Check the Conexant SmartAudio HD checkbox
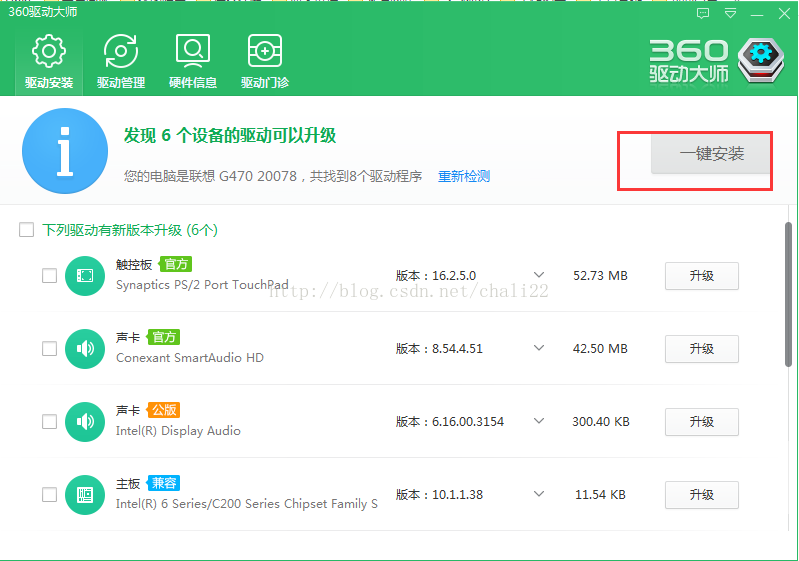The image size is (799, 561). click(49, 349)
